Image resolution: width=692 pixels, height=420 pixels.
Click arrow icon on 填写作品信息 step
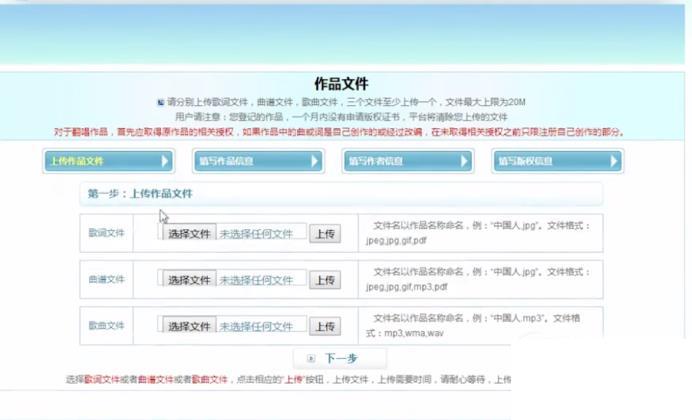coord(315,161)
